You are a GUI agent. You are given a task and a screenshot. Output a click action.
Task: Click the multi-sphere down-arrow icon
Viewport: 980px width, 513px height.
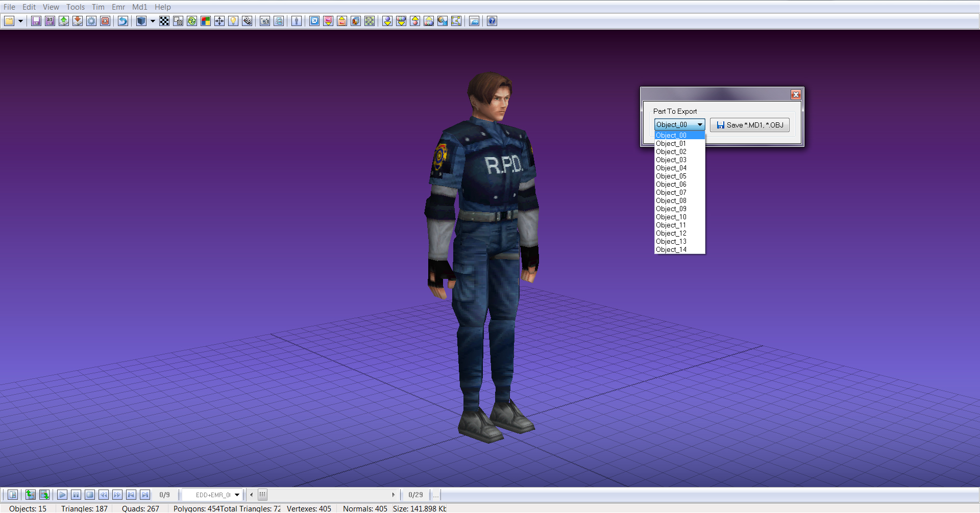402,21
